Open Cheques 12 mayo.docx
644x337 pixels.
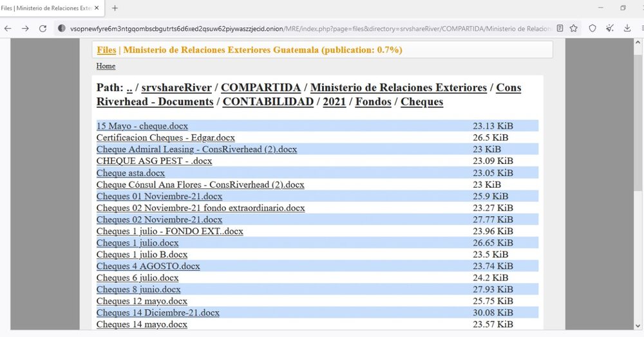(142, 301)
